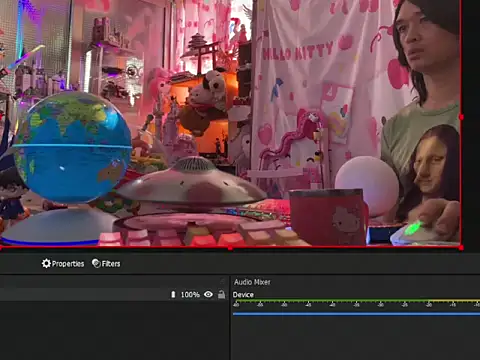480x360 pixels.
Task: Click the faint float icon on sources dock
Action: click(222, 282)
